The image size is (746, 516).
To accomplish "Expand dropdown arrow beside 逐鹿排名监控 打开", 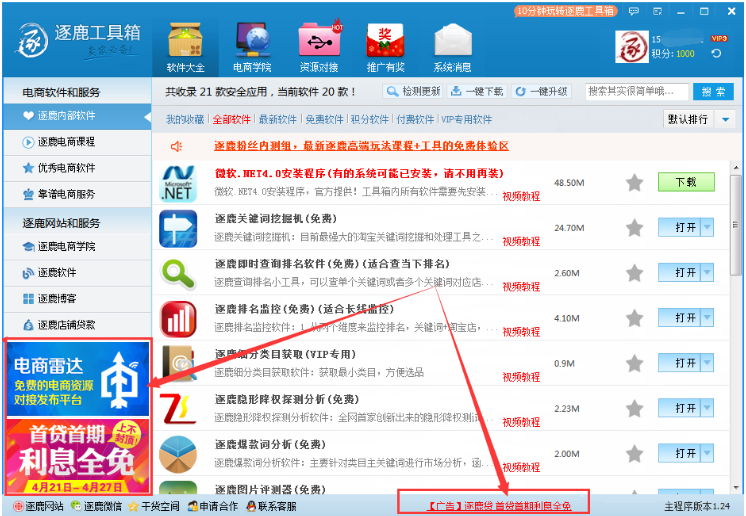I will (x=707, y=318).
